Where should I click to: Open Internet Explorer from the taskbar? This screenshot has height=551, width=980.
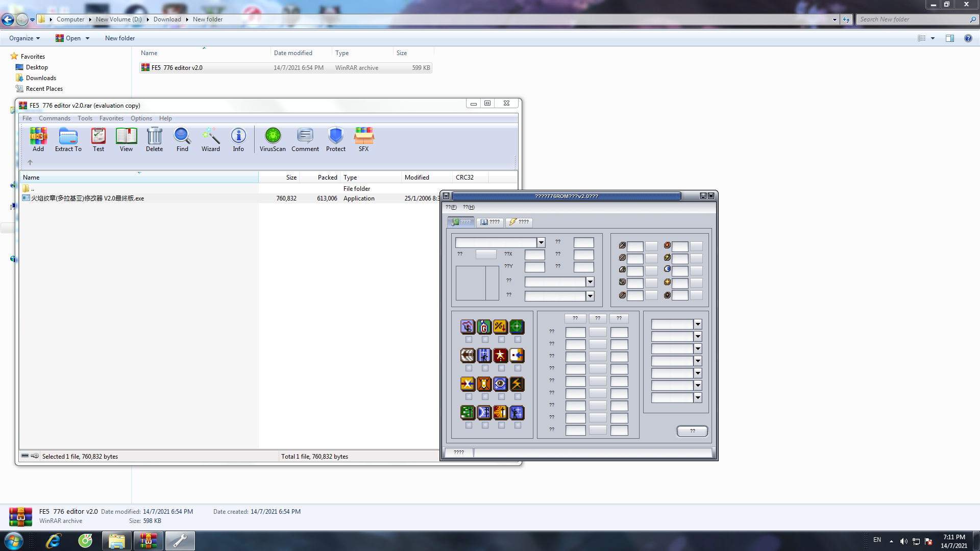click(x=54, y=541)
